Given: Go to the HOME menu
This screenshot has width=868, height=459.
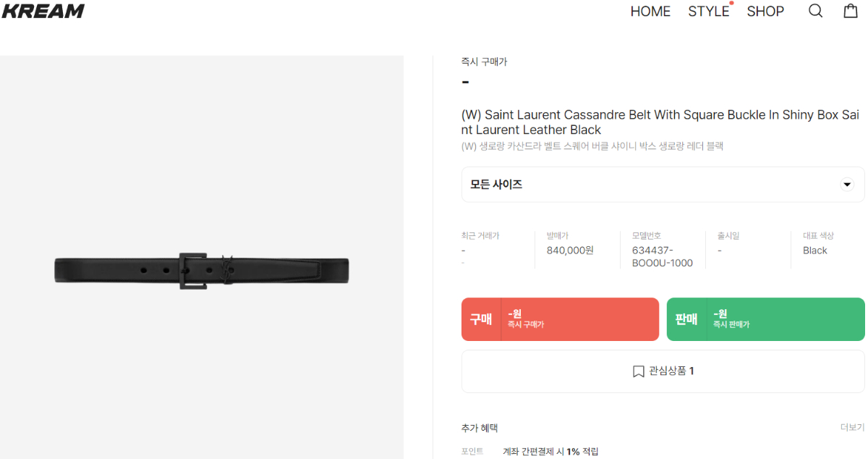Looking at the screenshot, I should click(650, 12).
